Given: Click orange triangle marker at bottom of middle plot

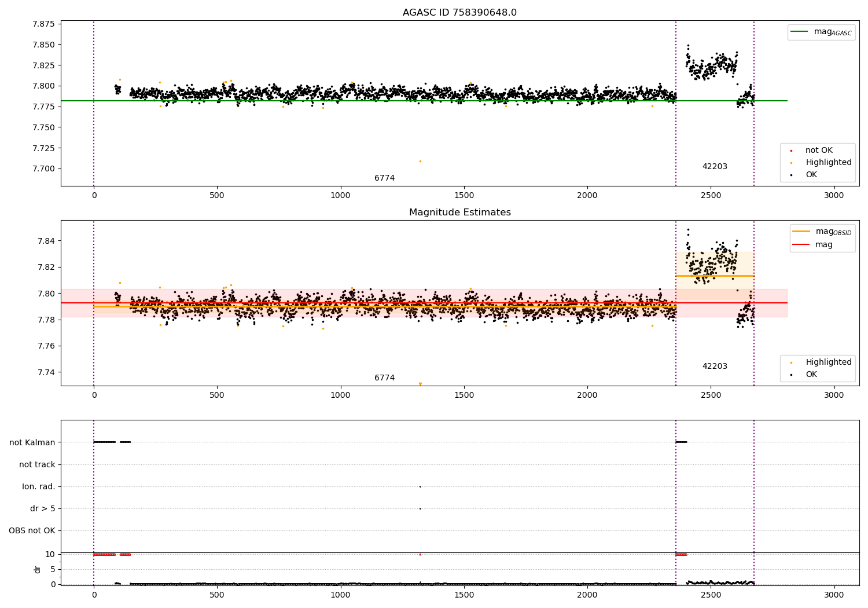Looking at the screenshot, I should tap(420, 384).
